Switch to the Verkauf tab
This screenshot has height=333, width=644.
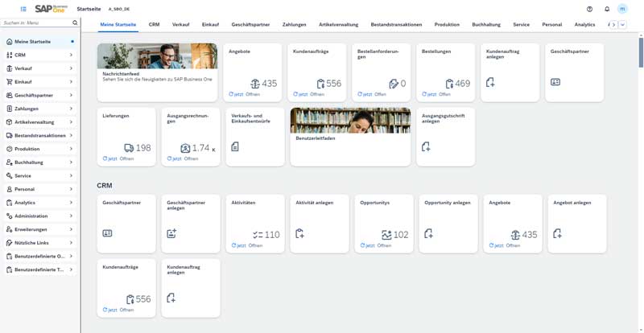click(181, 25)
